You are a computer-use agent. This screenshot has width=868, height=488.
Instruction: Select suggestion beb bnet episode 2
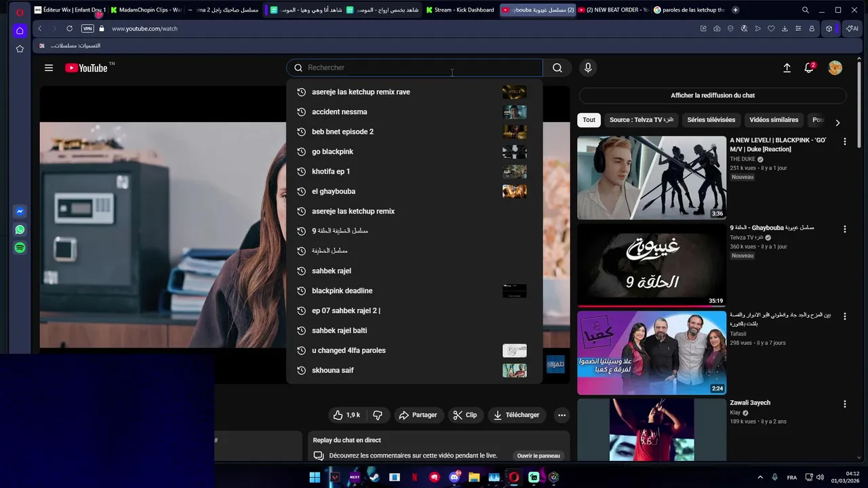(414, 131)
